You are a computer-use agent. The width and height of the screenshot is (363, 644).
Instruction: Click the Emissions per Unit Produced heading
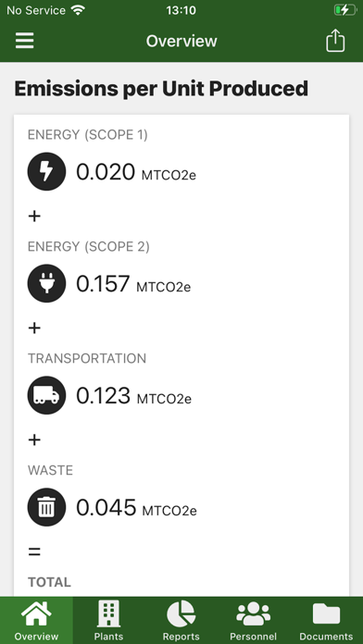pyautogui.click(x=161, y=88)
